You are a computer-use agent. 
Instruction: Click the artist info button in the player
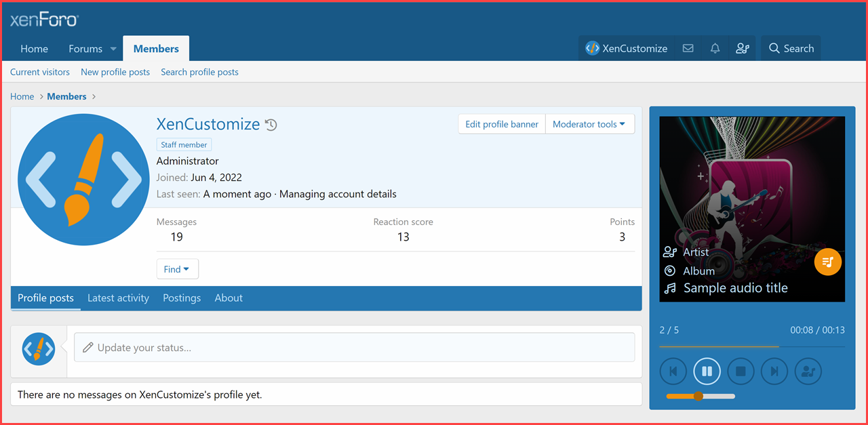click(x=808, y=371)
